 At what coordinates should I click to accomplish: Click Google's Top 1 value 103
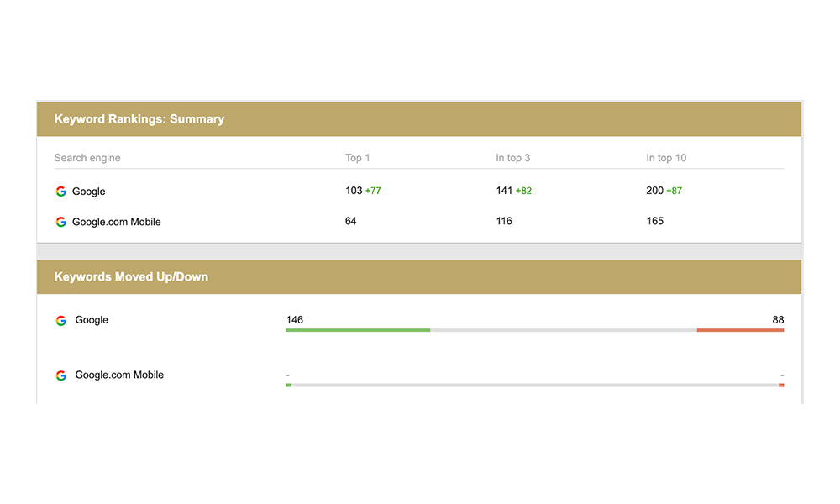click(x=354, y=191)
